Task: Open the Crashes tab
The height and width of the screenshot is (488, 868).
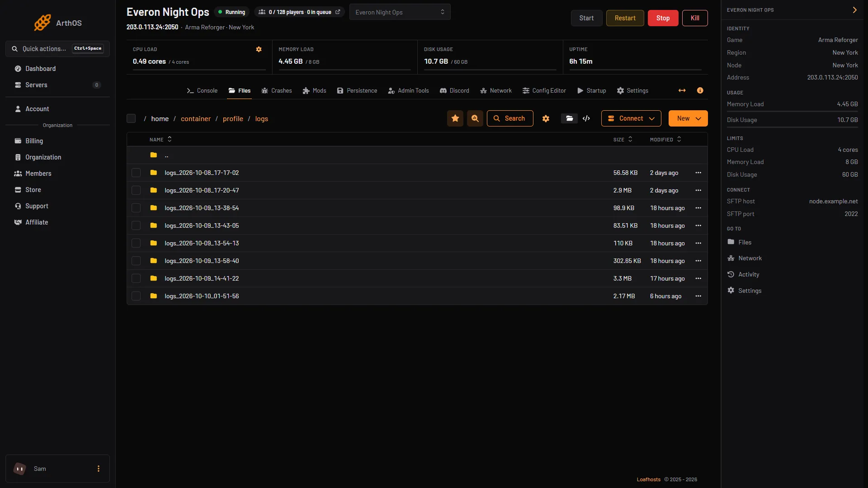Action: pyautogui.click(x=277, y=91)
